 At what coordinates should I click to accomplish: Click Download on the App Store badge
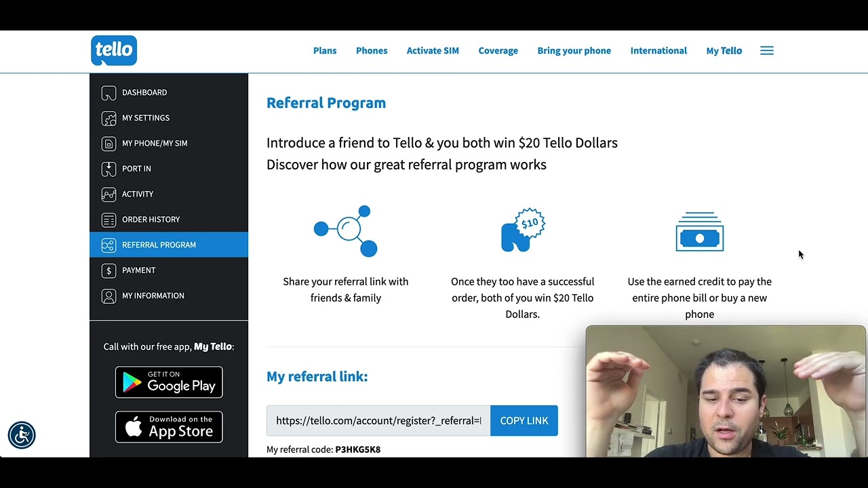pos(169,427)
